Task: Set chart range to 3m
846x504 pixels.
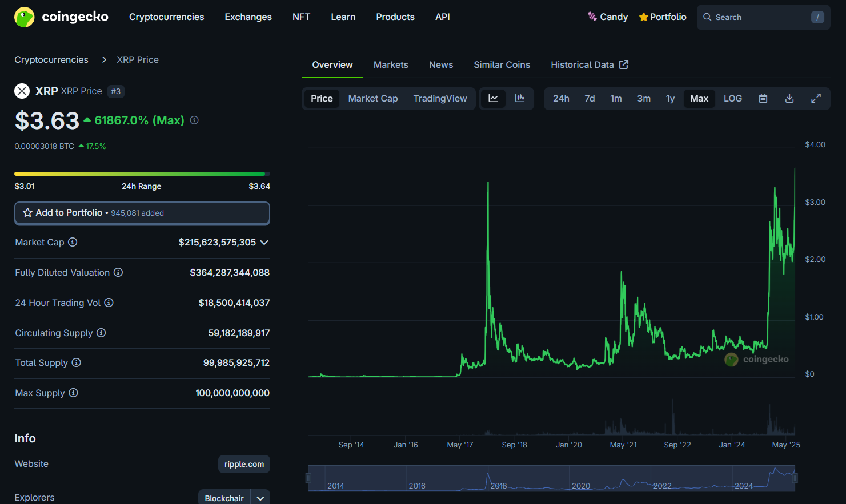Action: coord(644,98)
